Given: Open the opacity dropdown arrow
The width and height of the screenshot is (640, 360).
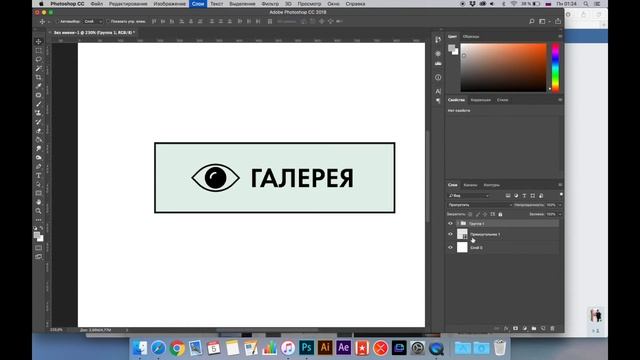Looking at the screenshot, I should 560,204.
